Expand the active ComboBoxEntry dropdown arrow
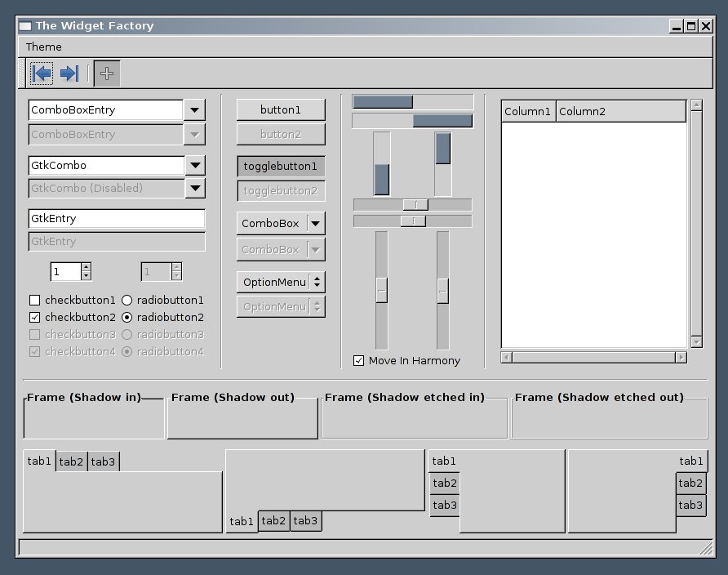Image resolution: width=728 pixels, height=575 pixels. 194,110
